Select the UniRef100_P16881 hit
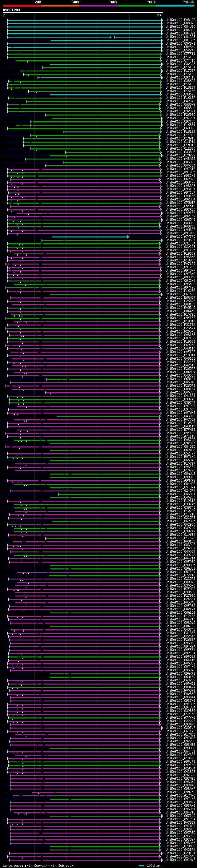Image resolution: width=197 pixels, height=868 pixels. point(180,125)
